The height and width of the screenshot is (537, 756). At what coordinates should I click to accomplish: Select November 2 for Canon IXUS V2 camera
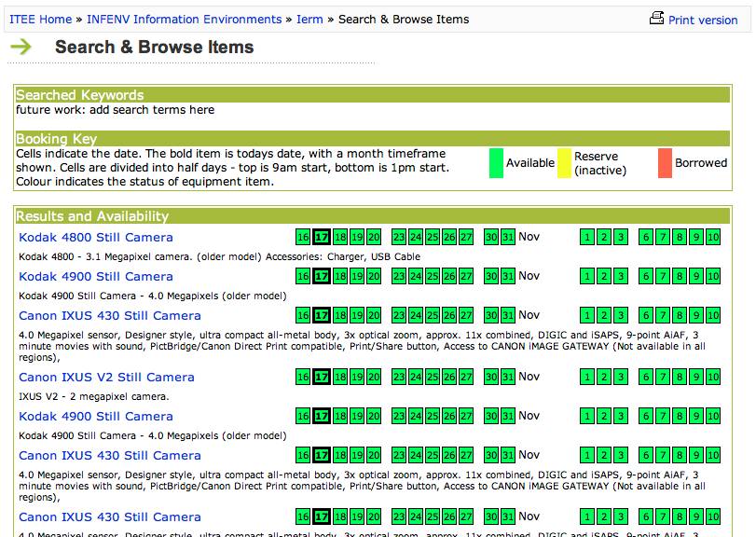click(x=604, y=377)
